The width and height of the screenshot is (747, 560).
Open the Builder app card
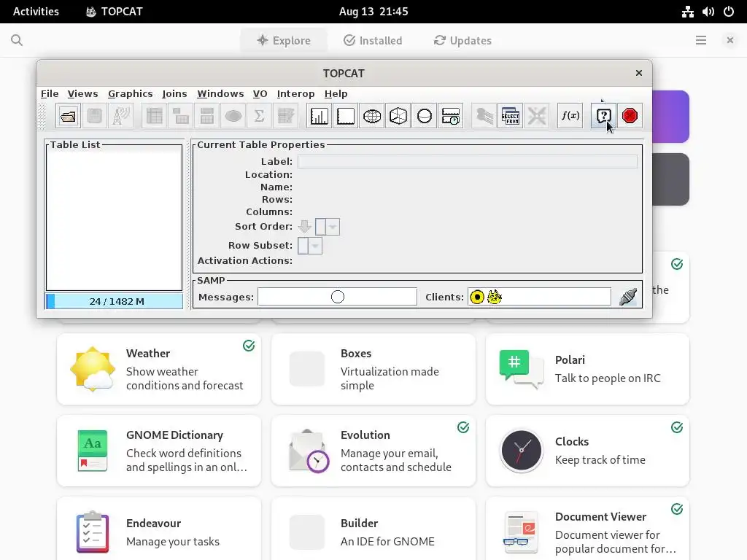(373, 529)
